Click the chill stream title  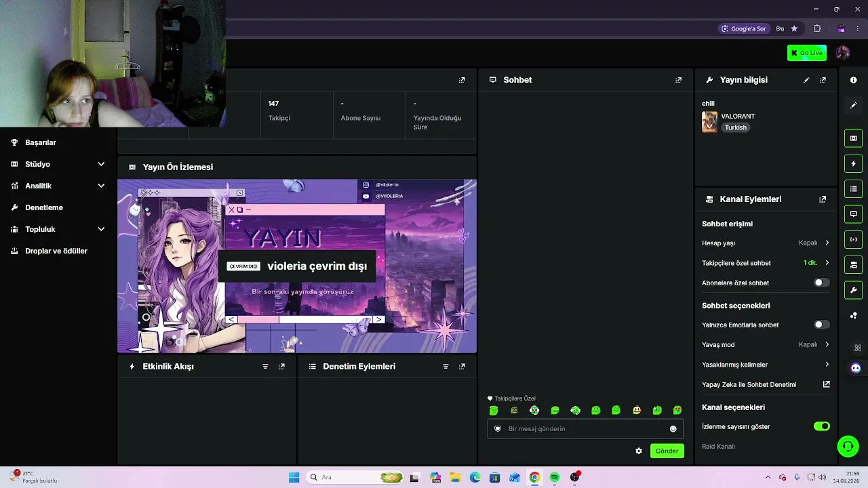pos(709,104)
